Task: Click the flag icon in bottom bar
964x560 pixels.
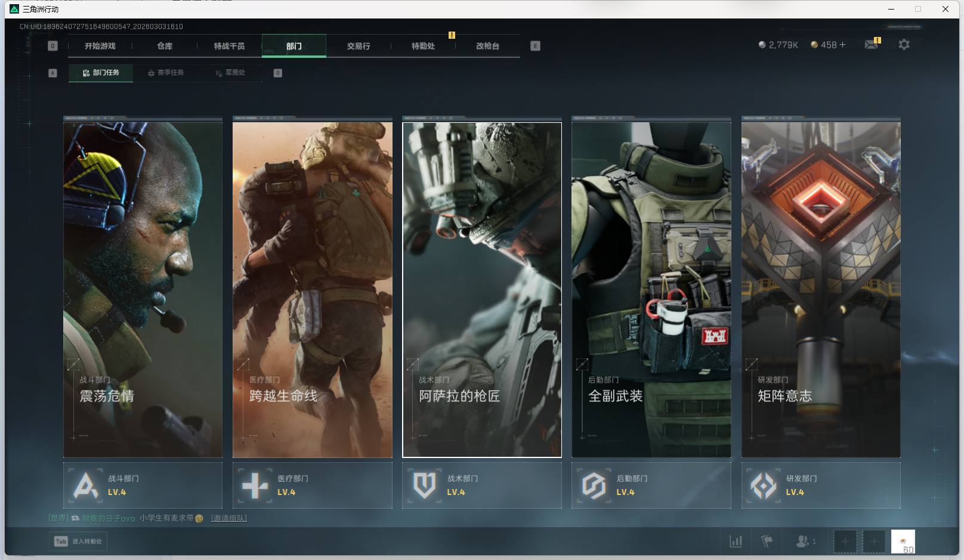Action: (x=767, y=541)
